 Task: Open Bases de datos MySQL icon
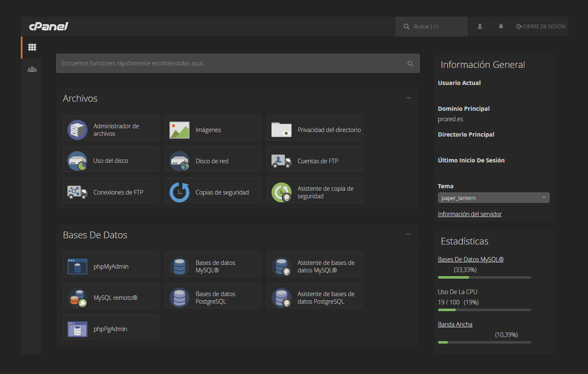(179, 267)
